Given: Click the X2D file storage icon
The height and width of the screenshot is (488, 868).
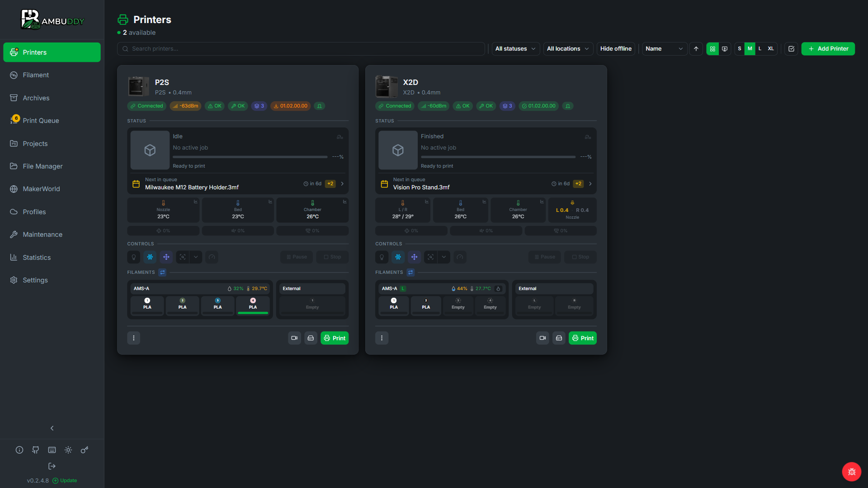Looking at the screenshot, I should point(559,338).
